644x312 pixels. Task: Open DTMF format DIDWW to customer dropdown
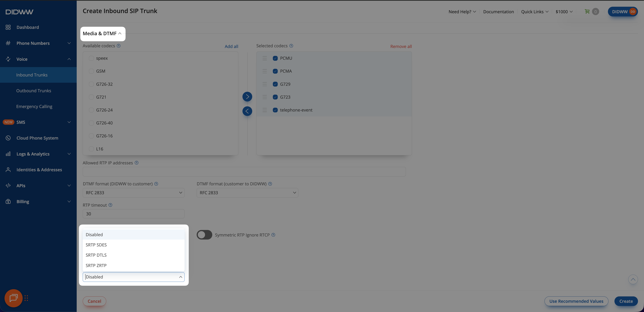click(134, 193)
